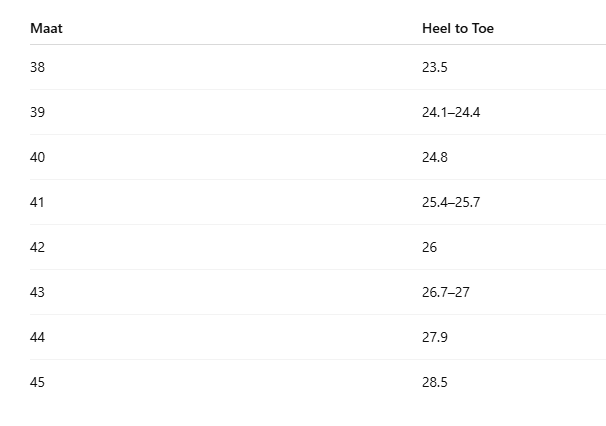Select size 38 in the Maat column

[x=37, y=67]
